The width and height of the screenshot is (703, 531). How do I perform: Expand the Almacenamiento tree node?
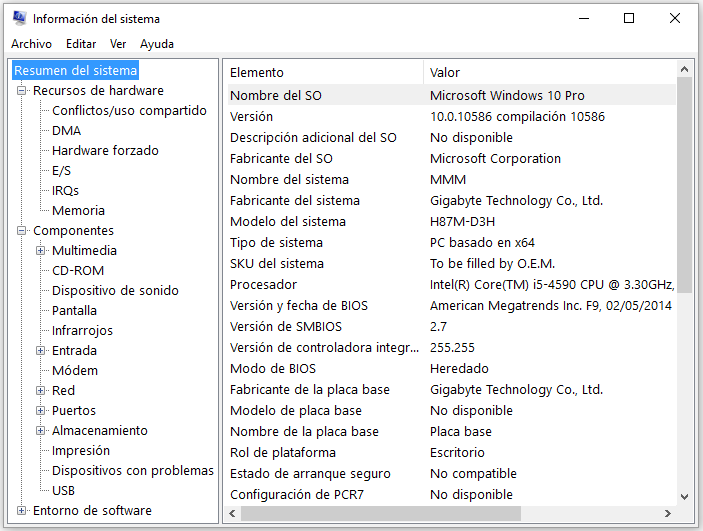click(x=40, y=431)
